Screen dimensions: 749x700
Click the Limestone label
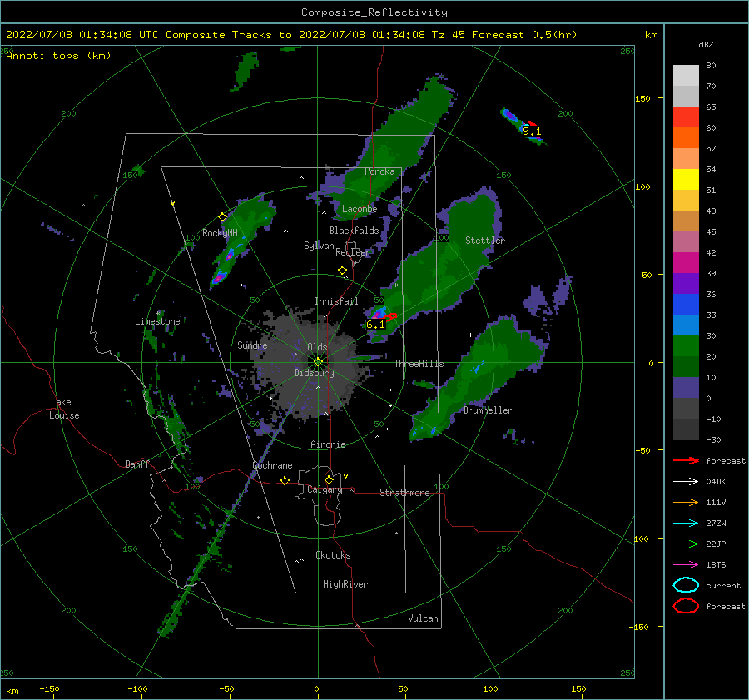click(x=157, y=321)
